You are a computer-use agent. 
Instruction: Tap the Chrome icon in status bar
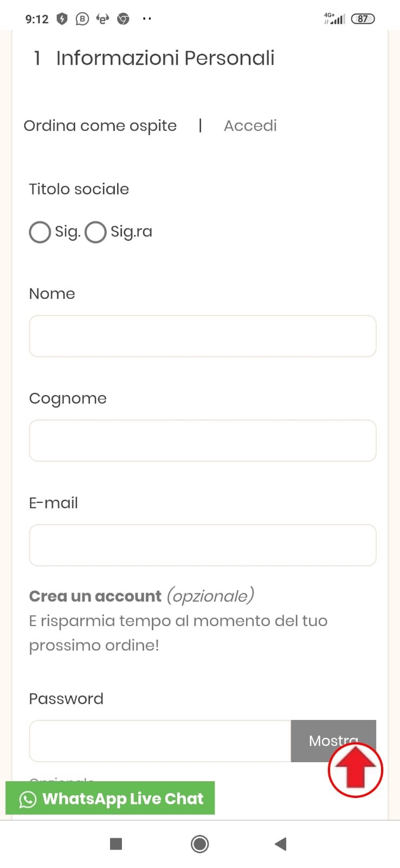click(124, 19)
